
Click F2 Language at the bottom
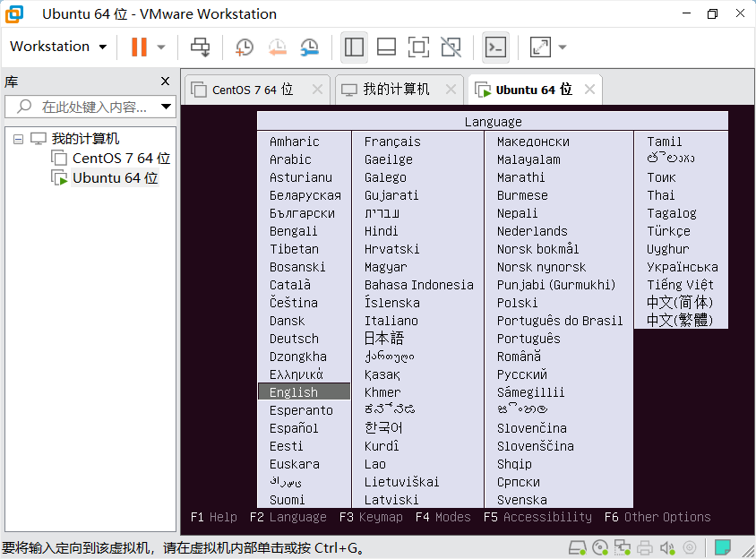(x=288, y=517)
